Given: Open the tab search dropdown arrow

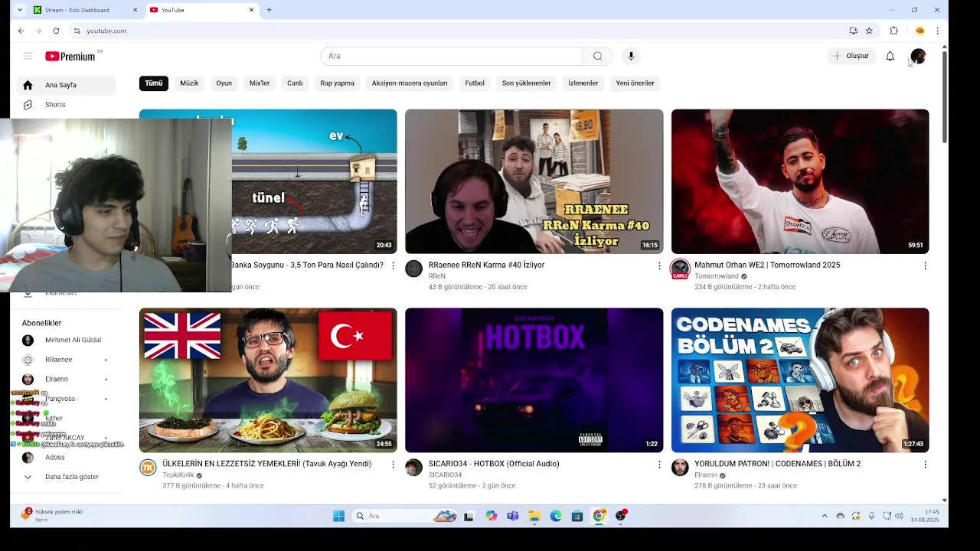Looking at the screenshot, I should (x=20, y=10).
